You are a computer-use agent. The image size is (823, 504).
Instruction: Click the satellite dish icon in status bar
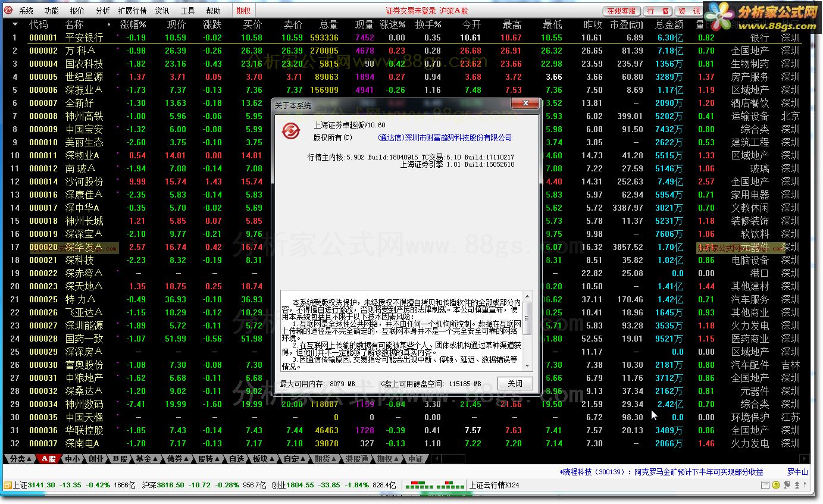787,484
